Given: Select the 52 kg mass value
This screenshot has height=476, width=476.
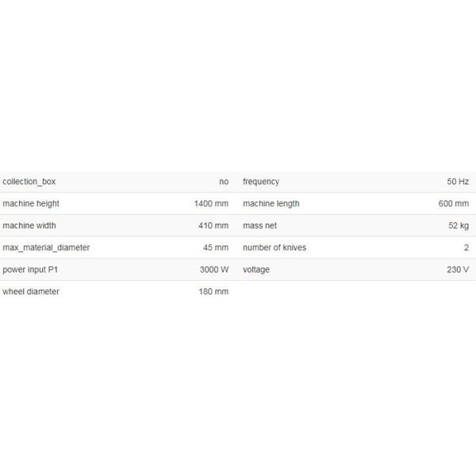Looking at the screenshot, I should (459, 225).
